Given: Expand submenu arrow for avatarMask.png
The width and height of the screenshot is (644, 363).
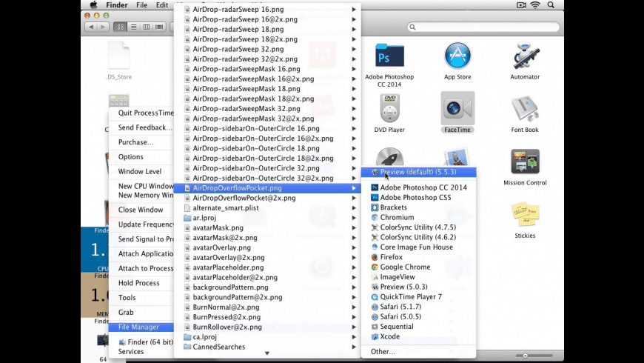Looking at the screenshot, I should (x=354, y=227).
